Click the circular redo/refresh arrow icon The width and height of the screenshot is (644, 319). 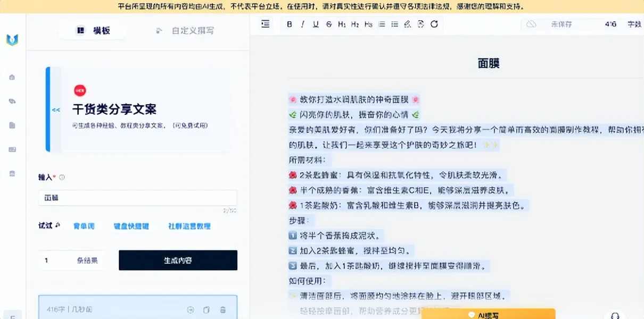tap(434, 24)
